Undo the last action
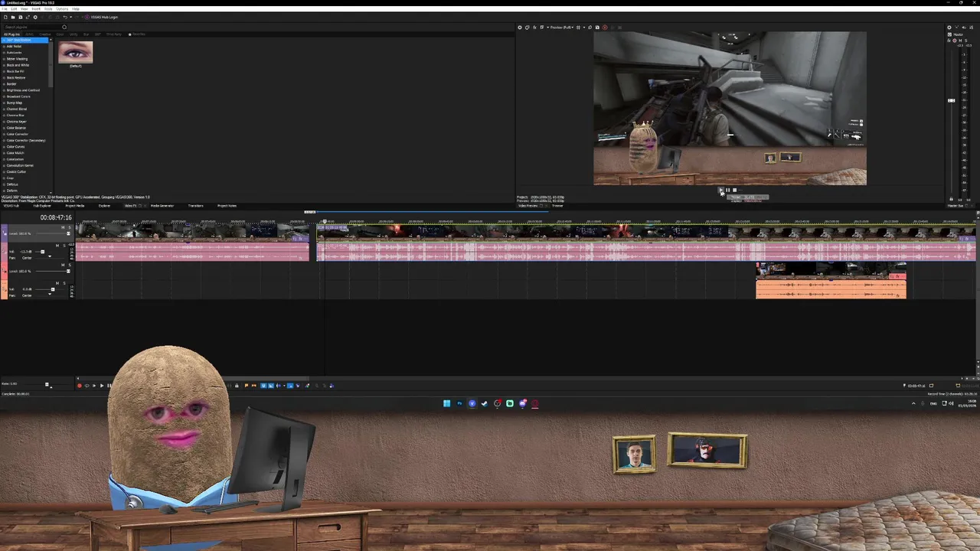Viewport: 980px width, 551px height. (x=65, y=17)
